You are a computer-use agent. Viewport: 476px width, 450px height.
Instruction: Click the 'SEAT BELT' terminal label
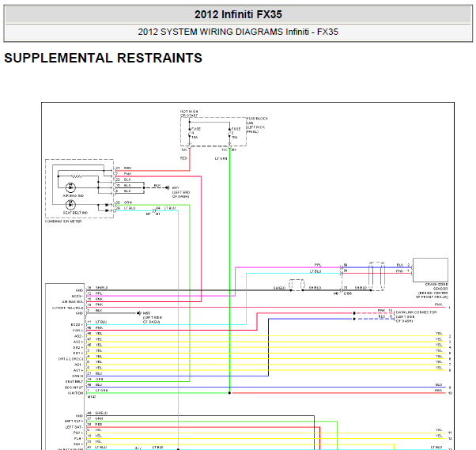click(x=74, y=382)
